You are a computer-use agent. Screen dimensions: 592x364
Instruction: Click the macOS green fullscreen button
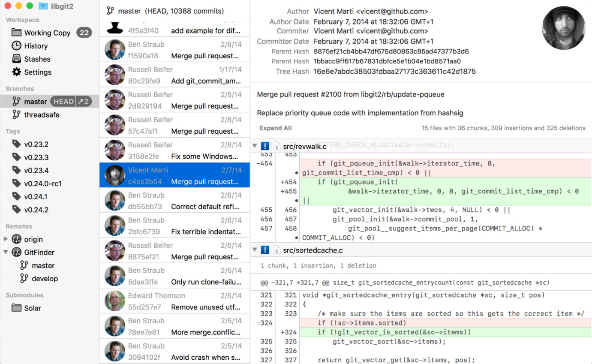tap(30, 6)
